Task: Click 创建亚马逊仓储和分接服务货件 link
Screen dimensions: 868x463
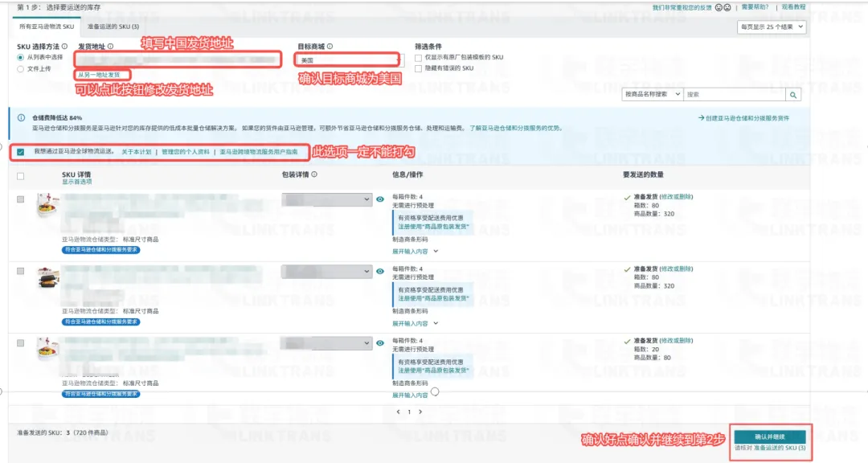Action: click(x=743, y=118)
